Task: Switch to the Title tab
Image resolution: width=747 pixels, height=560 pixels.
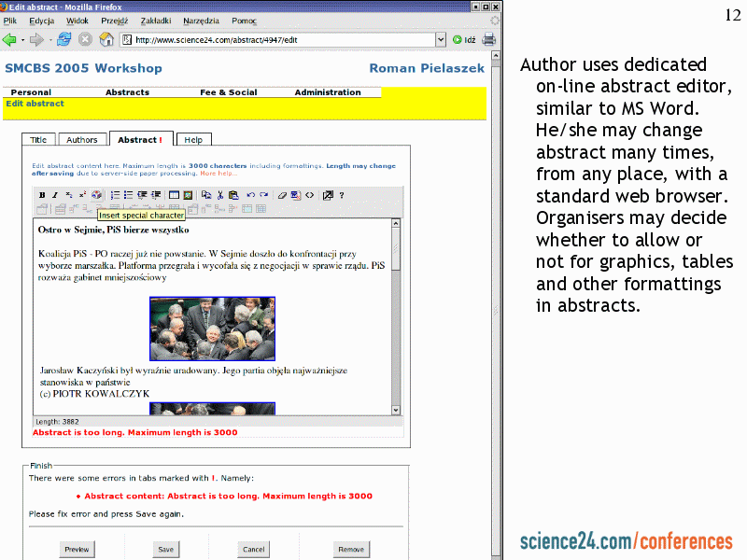Action: (x=38, y=140)
